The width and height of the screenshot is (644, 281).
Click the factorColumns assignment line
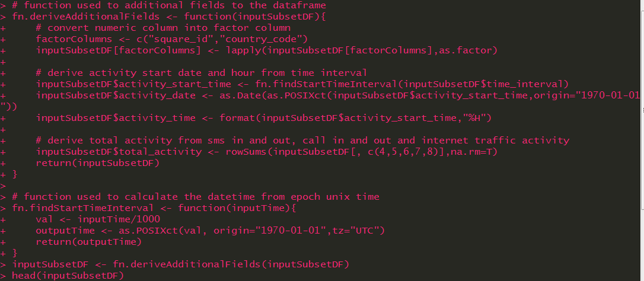172,40
